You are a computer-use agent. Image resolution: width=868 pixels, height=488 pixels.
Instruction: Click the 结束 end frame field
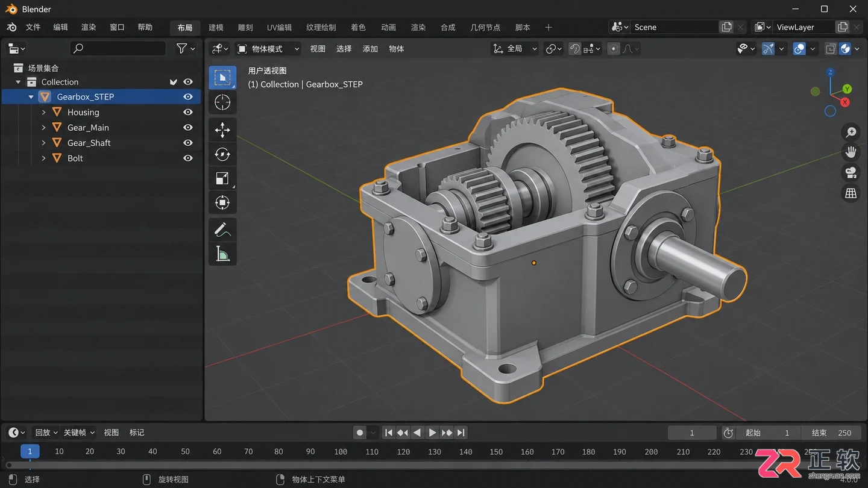tap(831, 433)
